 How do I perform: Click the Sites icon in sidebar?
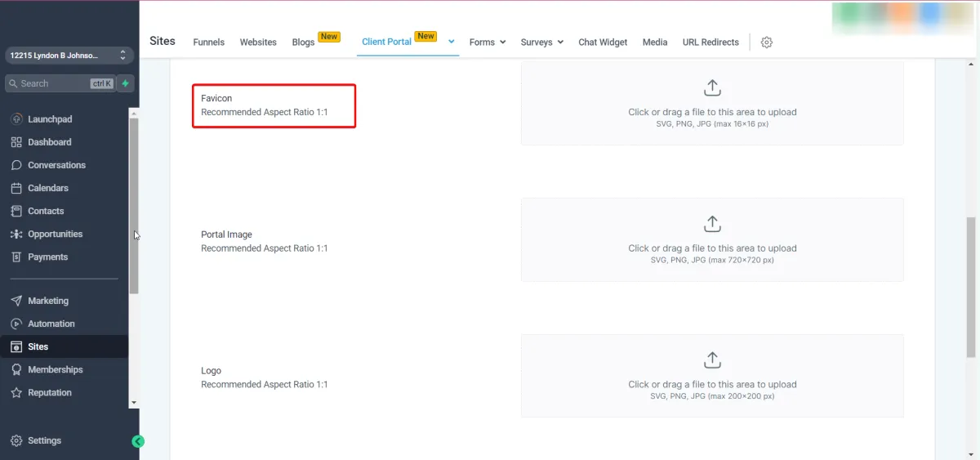(16, 346)
